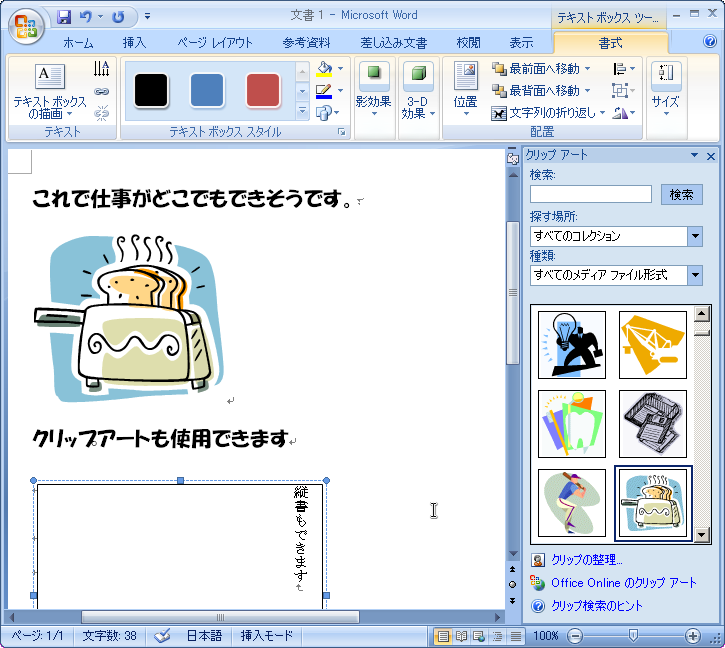Select the black text box style swatch
Viewport: 725px width, 648px height.
click(x=151, y=90)
